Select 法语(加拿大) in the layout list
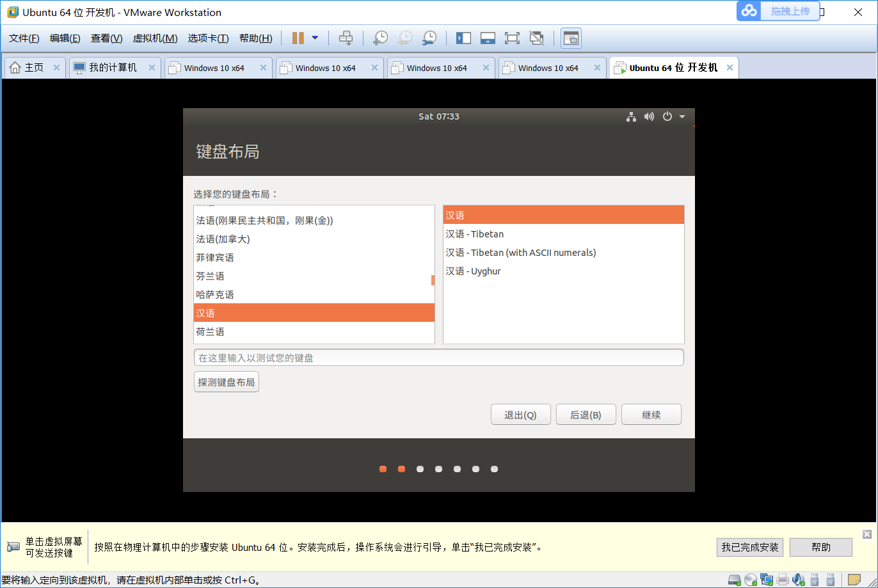Viewport: 878px width, 588px height. 314,239
